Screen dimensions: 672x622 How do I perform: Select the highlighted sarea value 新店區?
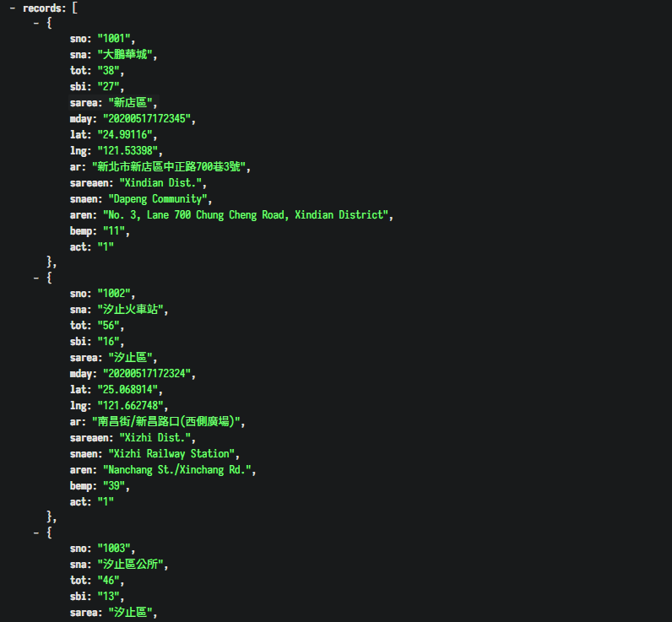[130, 103]
